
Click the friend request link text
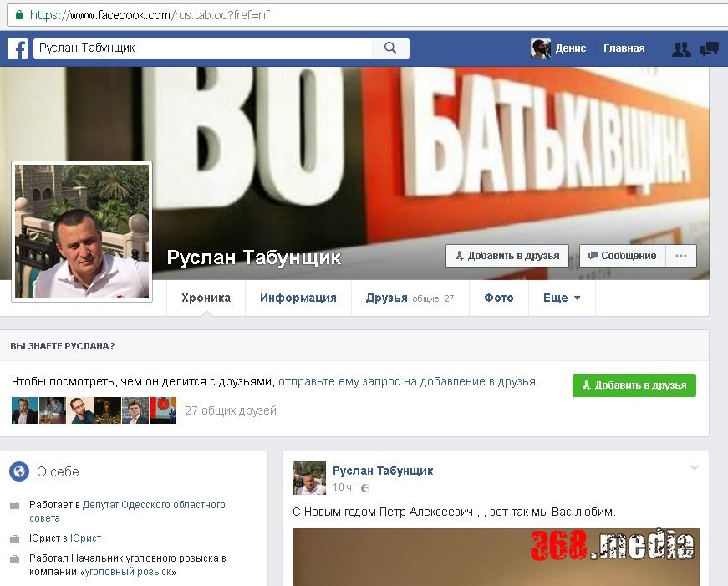point(408,381)
